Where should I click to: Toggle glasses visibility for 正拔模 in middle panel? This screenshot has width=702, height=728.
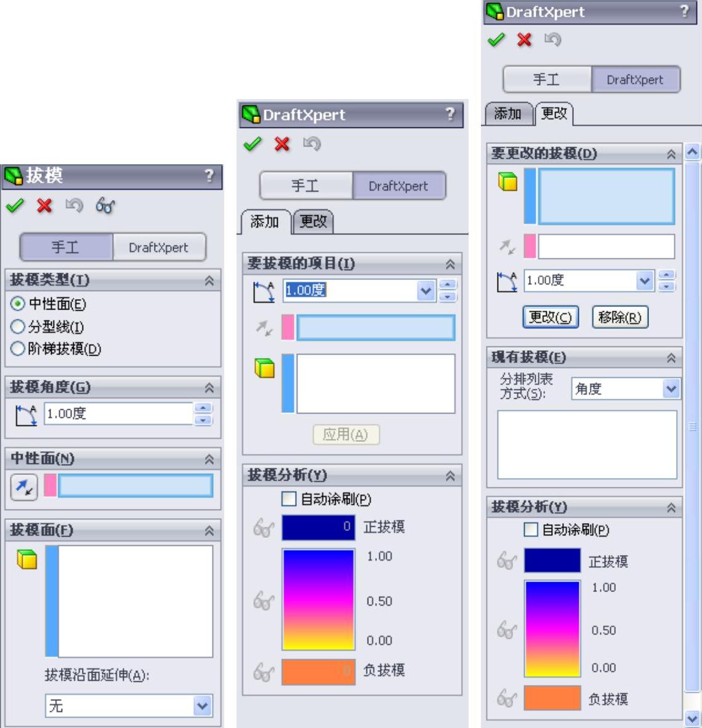click(x=264, y=528)
